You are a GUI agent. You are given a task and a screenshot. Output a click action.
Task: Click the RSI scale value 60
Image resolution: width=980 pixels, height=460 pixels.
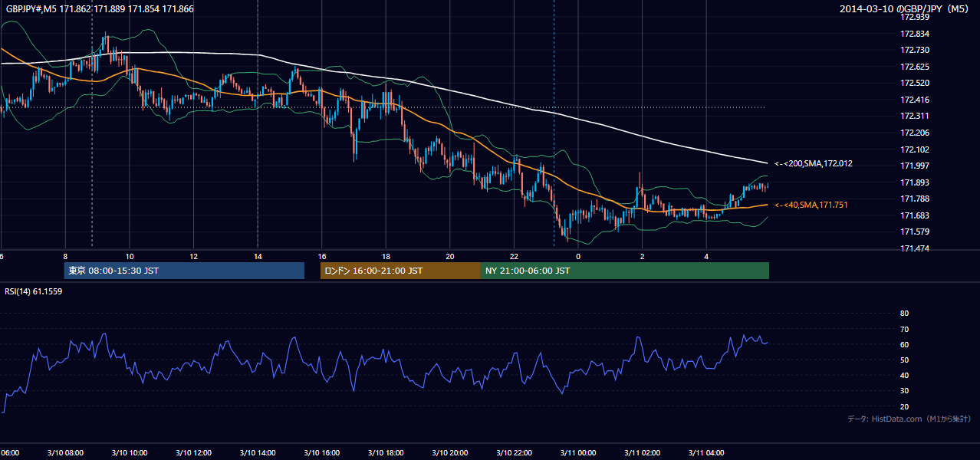904,344
